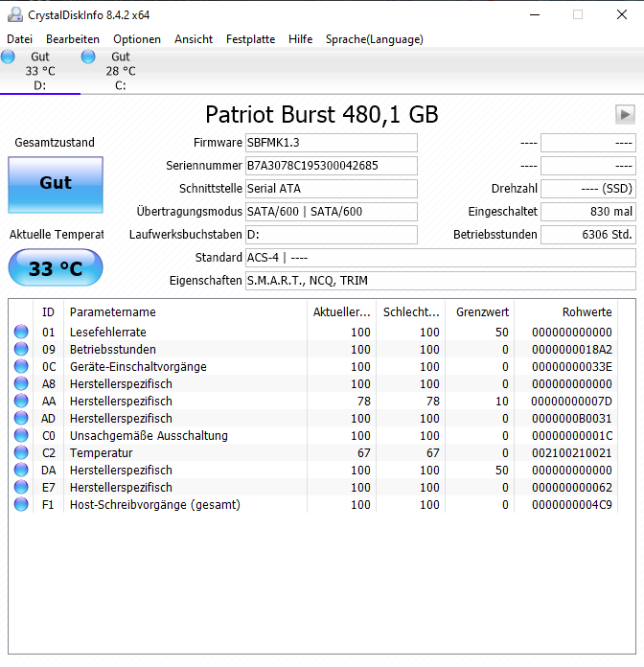Select the Lesefehlerrate parameter name
This screenshot has width=644, height=667.
[108, 332]
